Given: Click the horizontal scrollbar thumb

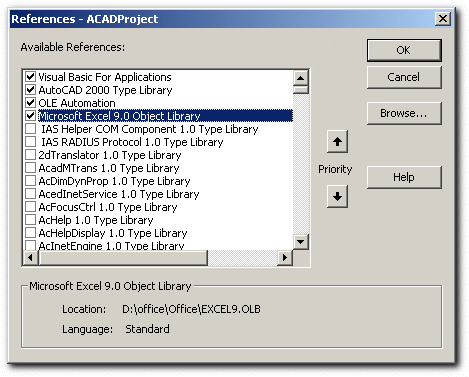Looking at the screenshot, I should [x=123, y=258].
